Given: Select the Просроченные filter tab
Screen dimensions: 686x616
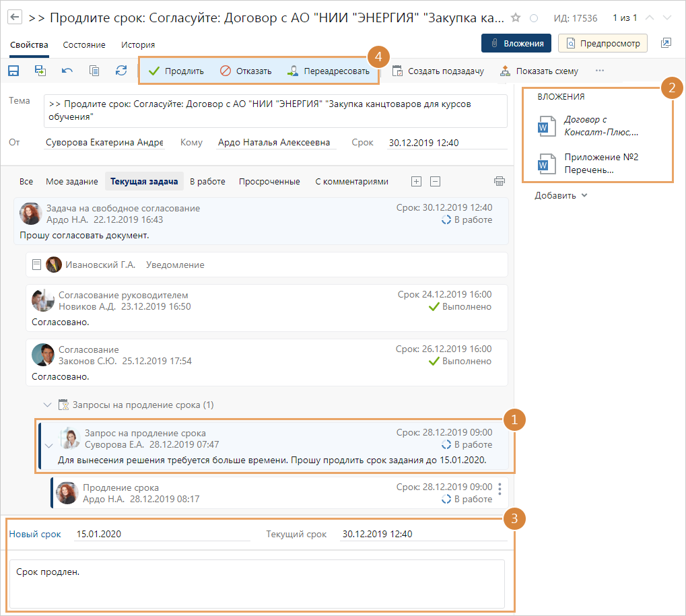Looking at the screenshot, I should tap(269, 182).
